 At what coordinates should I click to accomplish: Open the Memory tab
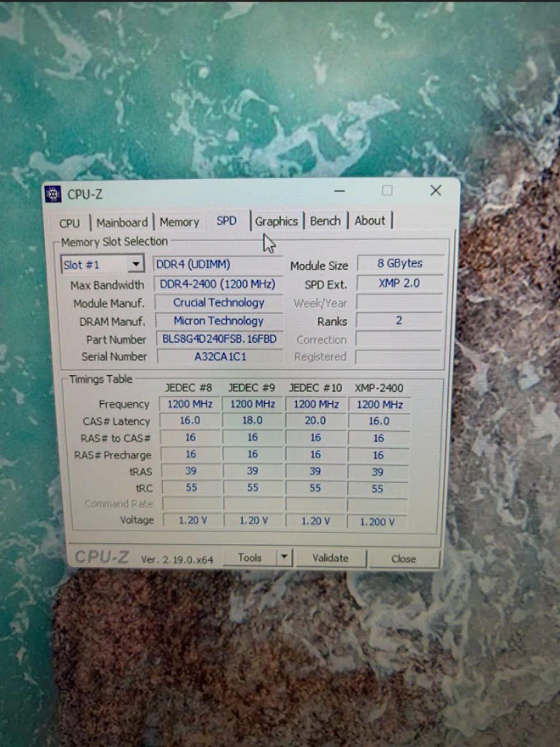coord(179,222)
